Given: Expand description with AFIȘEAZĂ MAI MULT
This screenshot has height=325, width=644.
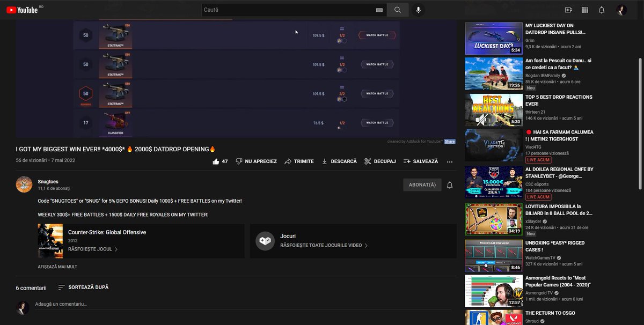Looking at the screenshot, I should point(57,267).
